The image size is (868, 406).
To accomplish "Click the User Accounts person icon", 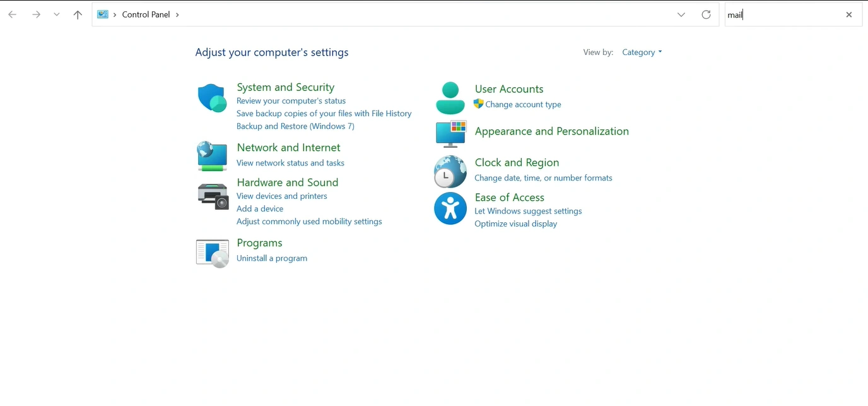I will coord(450,98).
